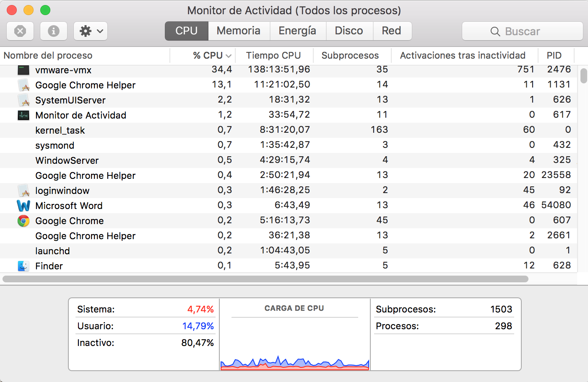
Task: Switch to the Energía tab
Action: coord(297,31)
